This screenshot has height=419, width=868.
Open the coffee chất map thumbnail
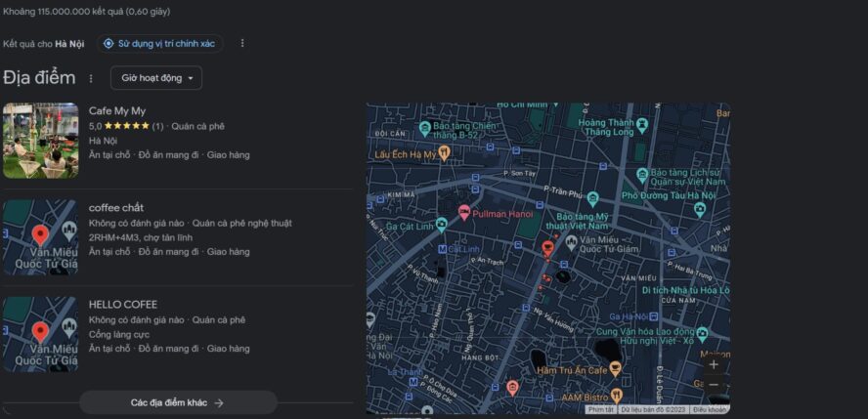[40, 237]
